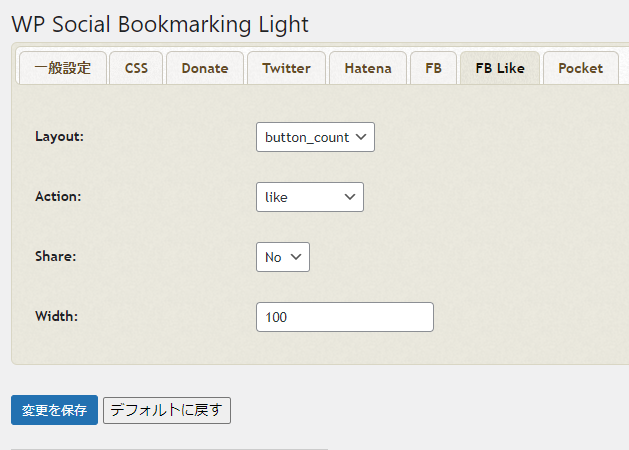Click the デフォルトに戻す button
The height and width of the screenshot is (450, 629).
pyautogui.click(x=167, y=410)
